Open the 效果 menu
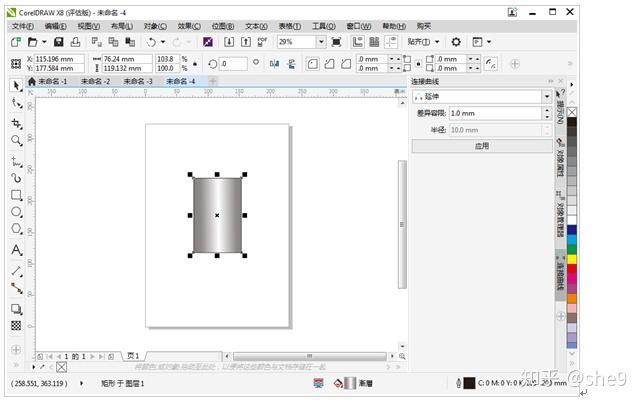The width and height of the screenshot is (644, 406). click(x=188, y=26)
